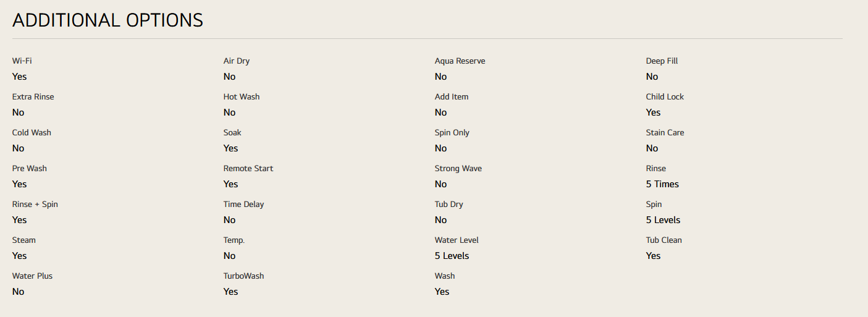Click the '5 Levels' Spin value
Viewport: 868px width, 317px height.
tap(663, 220)
